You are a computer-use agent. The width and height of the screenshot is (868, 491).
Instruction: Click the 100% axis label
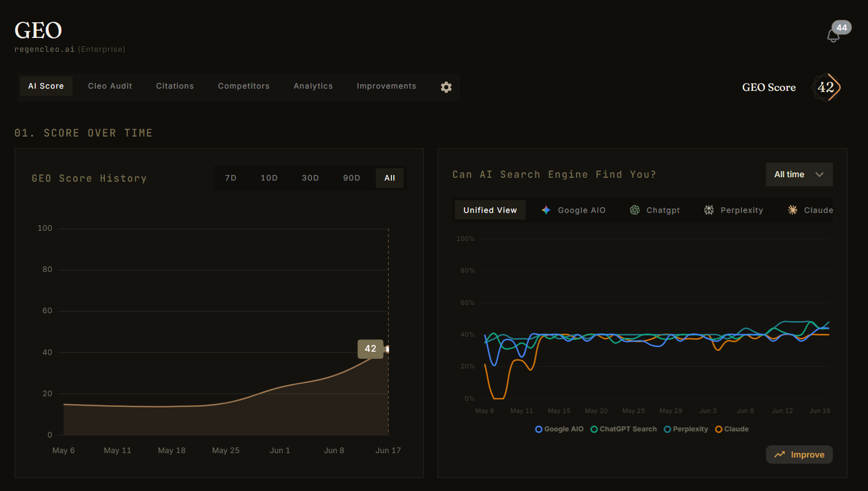pyautogui.click(x=465, y=239)
